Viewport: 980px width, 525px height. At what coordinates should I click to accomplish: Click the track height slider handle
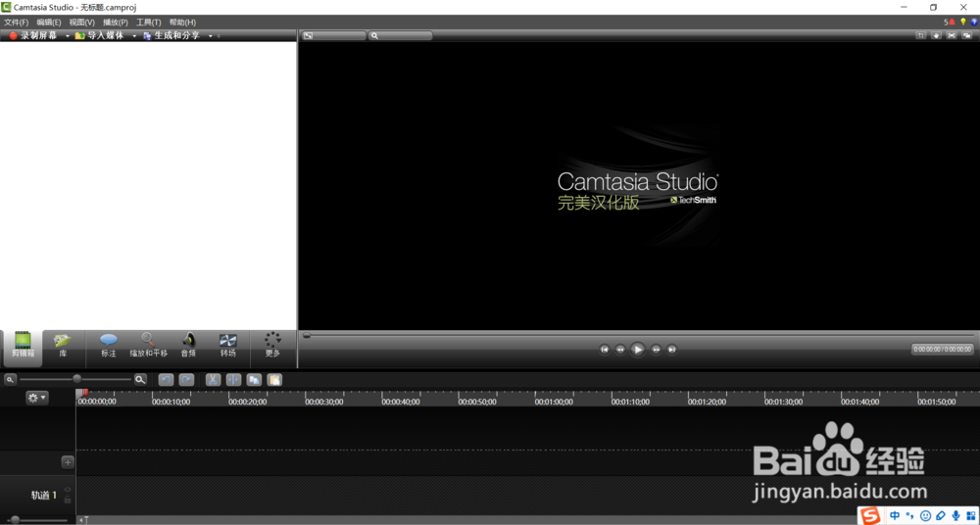[x=15, y=520]
